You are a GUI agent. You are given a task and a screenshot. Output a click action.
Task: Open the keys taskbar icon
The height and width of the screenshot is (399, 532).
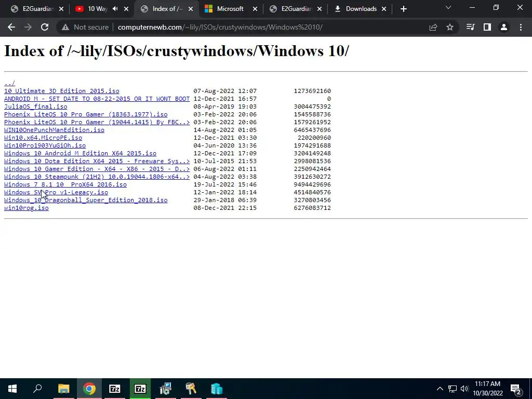[x=191, y=389]
